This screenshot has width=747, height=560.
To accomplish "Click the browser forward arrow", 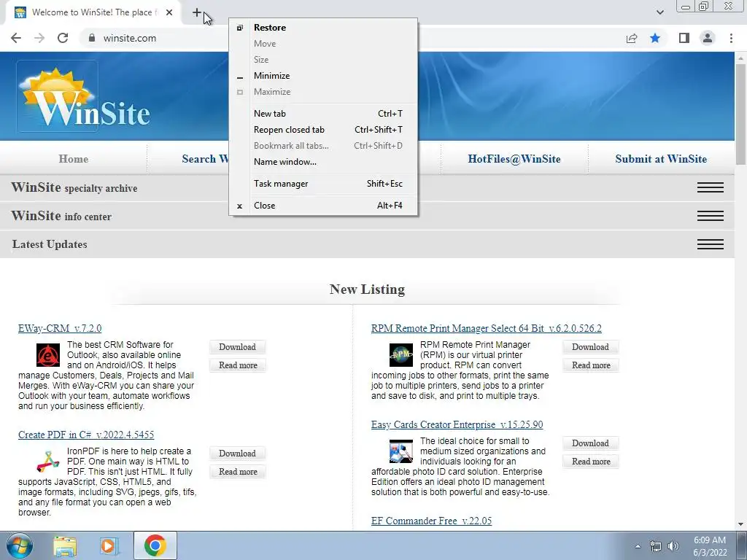I will 39,38.
